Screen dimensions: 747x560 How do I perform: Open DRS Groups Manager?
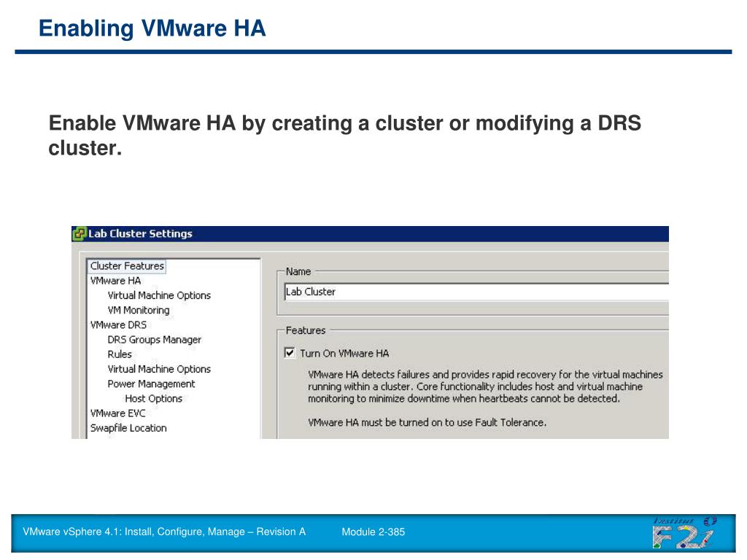155,340
